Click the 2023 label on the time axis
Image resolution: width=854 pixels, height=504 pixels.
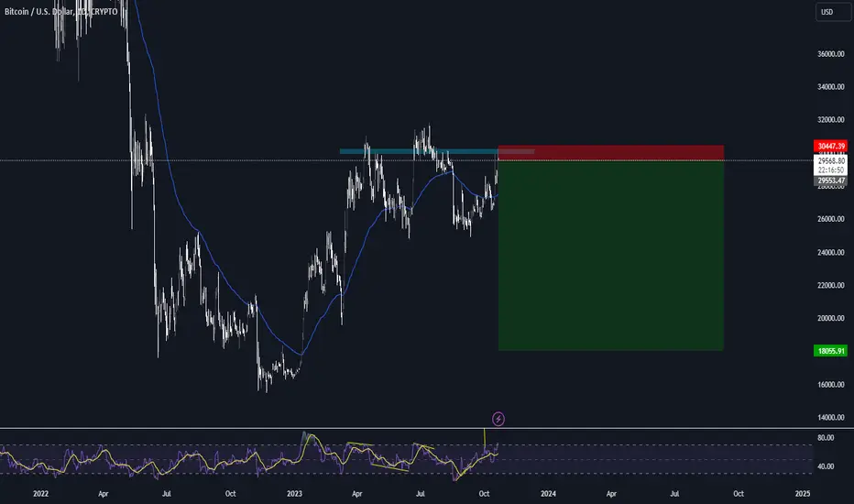click(x=294, y=494)
